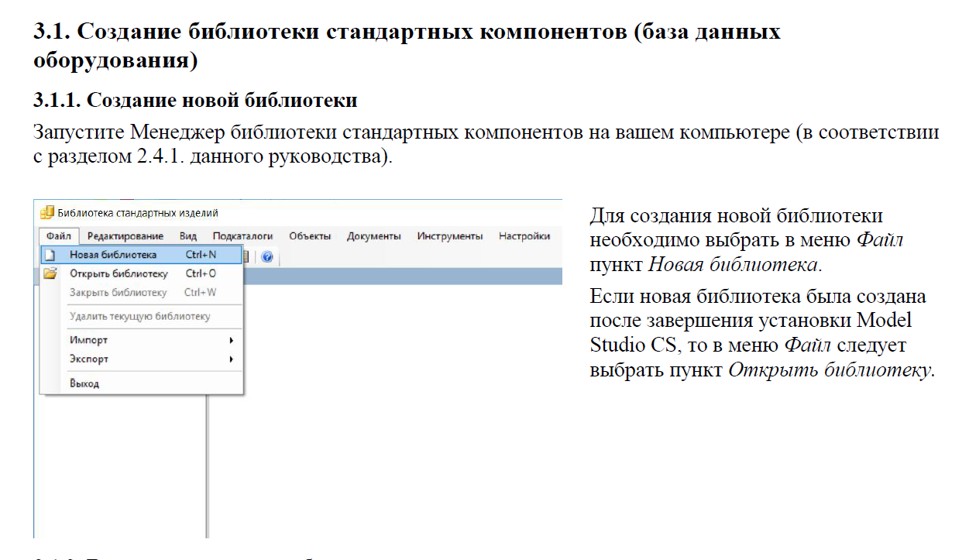Open the Вид menu
Screen dimensions: 976x560
click(x=187, y=236)
